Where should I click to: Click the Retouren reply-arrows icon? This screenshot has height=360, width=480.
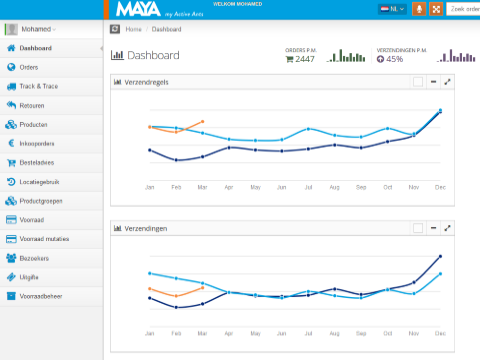[11, 105]
